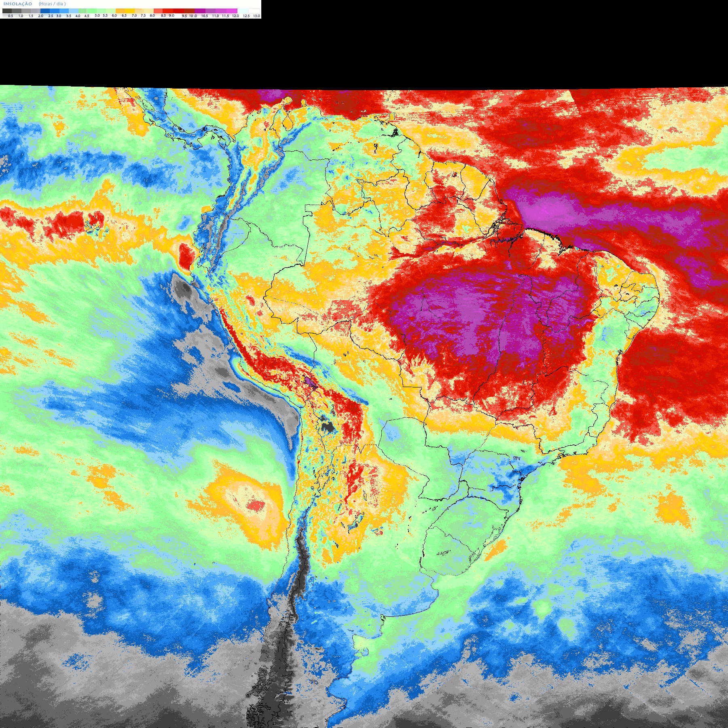Pick the yellow 7.0 legend swatch
Image resolution: width=728 pixels, height=728 pixels.
[x=130, y=11]
